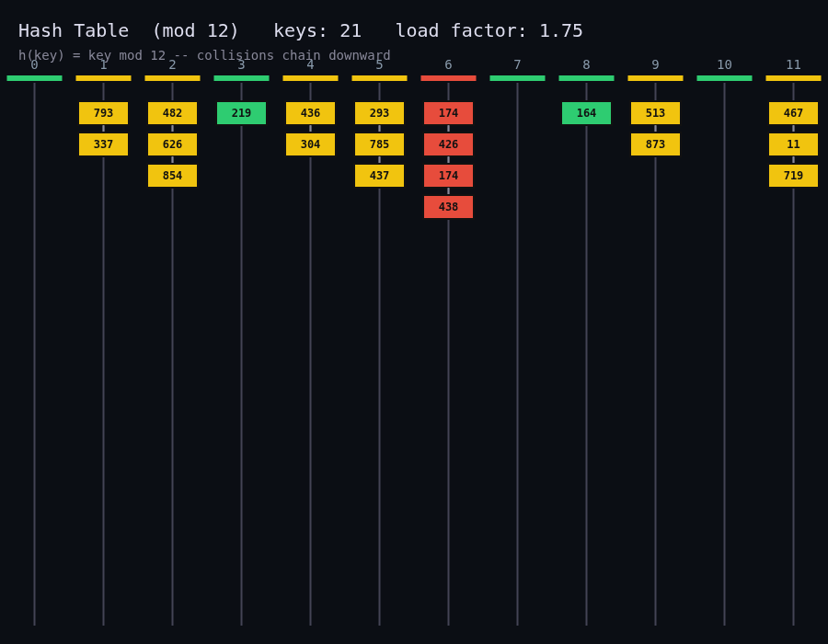Select red key 426 node

tap(448, 144)
